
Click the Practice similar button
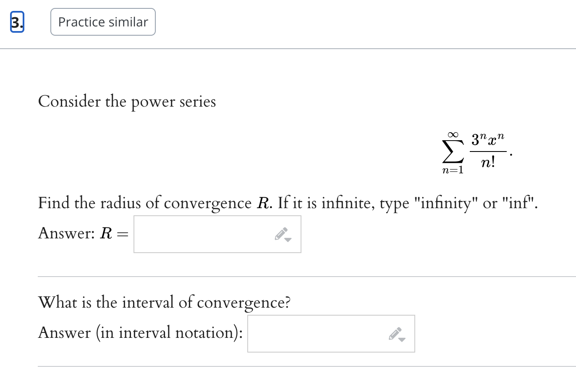[x=103, y=22]
